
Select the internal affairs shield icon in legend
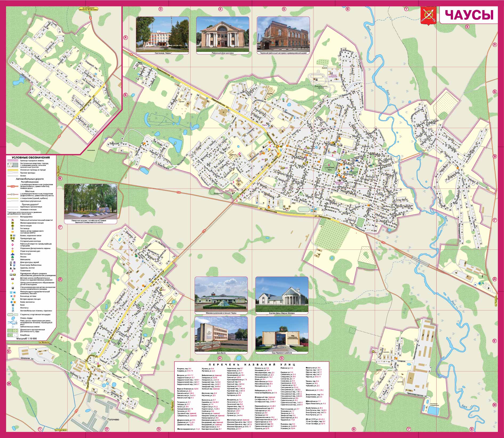pos(13,251)
